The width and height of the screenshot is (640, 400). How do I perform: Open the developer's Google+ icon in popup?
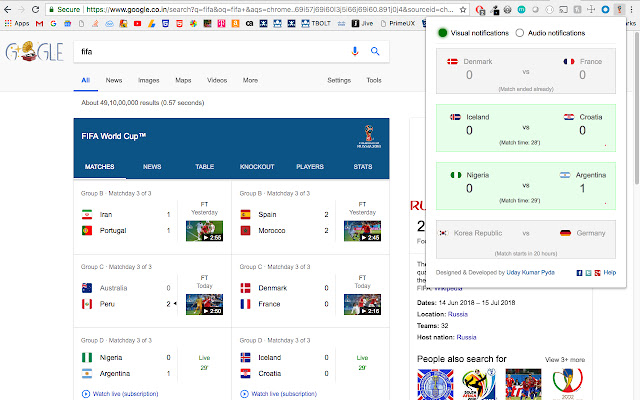tap(598, 273)
